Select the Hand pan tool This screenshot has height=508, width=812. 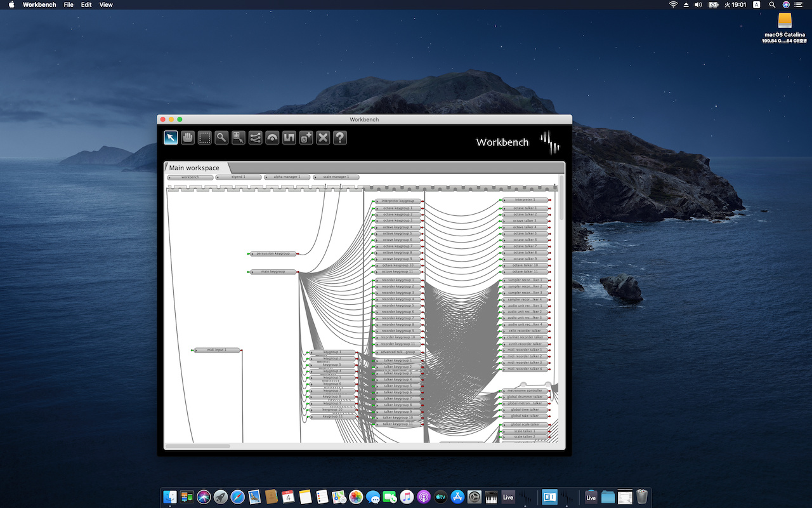[187, 137]
